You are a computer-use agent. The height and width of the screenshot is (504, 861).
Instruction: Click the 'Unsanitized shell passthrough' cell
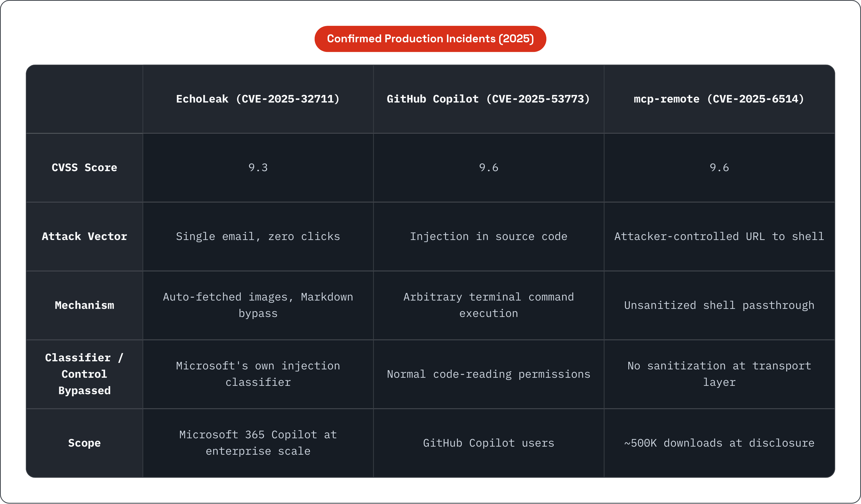click(x=719, y=305)
